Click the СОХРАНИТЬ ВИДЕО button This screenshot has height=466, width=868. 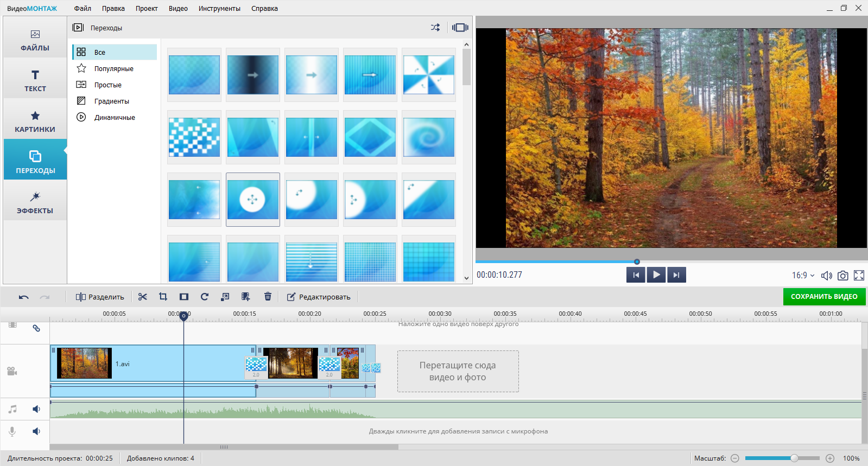[x=823, y=297]
